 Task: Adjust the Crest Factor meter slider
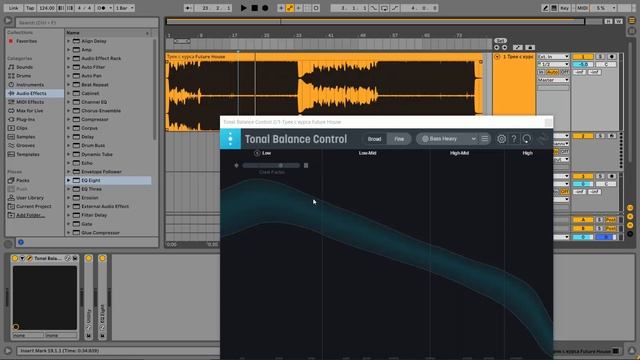[271, 165]
